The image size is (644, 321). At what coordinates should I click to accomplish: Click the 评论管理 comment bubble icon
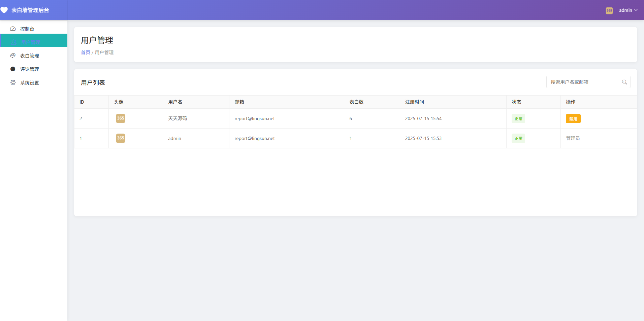click(x=13, y=69)
